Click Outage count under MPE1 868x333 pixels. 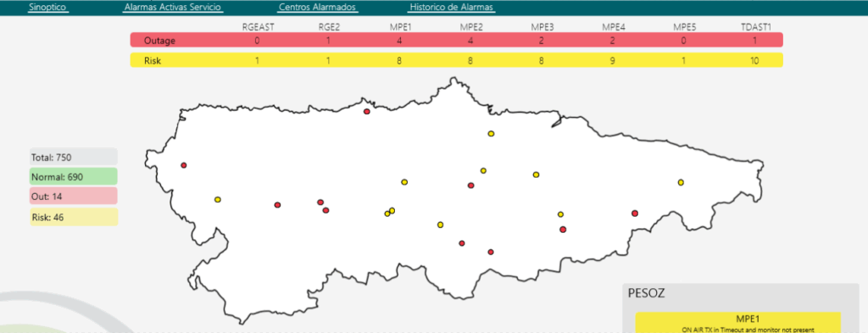[x=399, y=41]
